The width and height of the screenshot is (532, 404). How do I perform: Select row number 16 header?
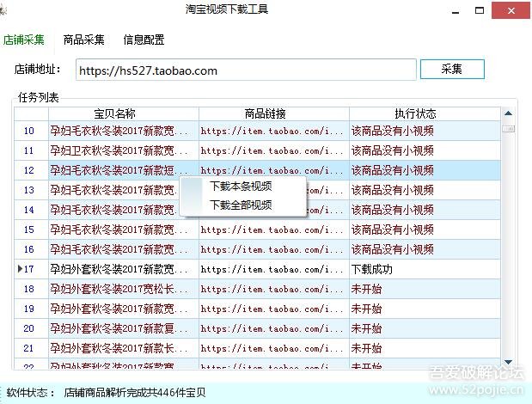coord(31,249)
